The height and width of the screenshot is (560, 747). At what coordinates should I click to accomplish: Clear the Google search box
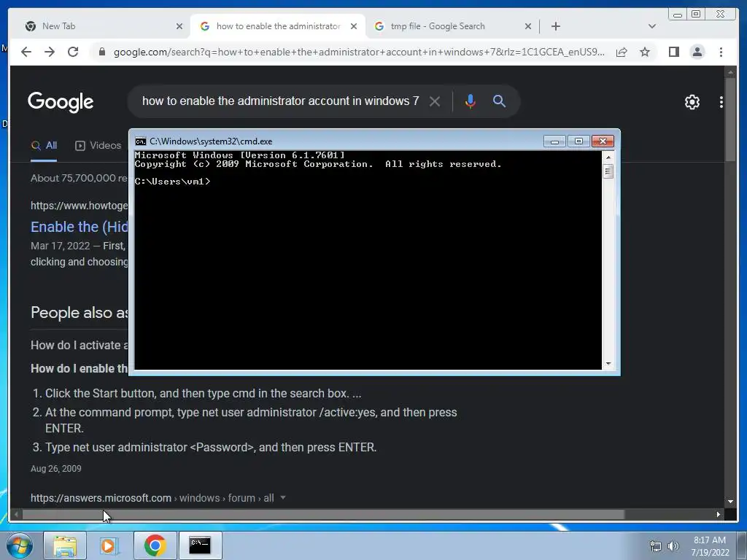click(434, 101)
